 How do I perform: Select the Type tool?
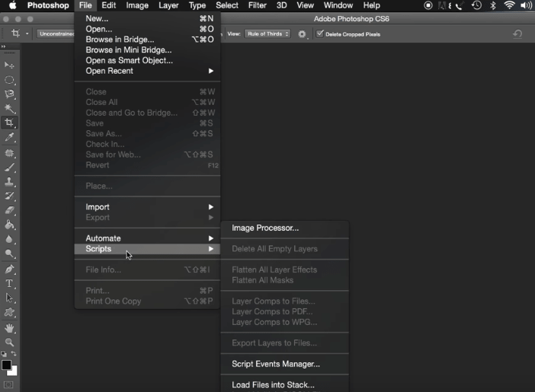(x=10, y=283)
